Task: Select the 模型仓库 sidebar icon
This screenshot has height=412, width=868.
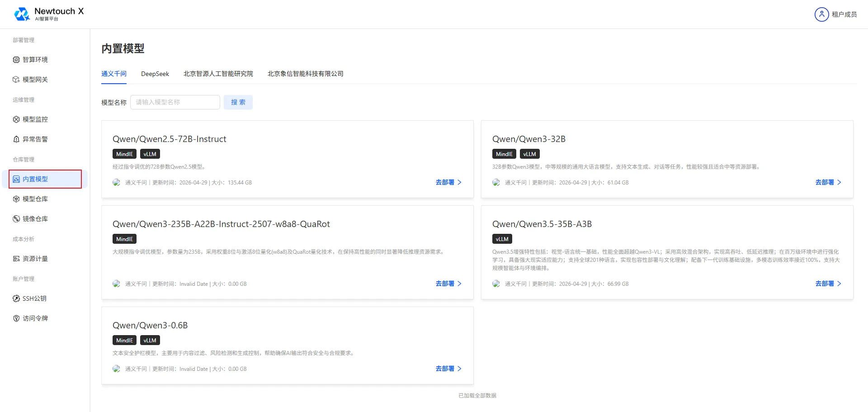Action: tap(16, 199)
